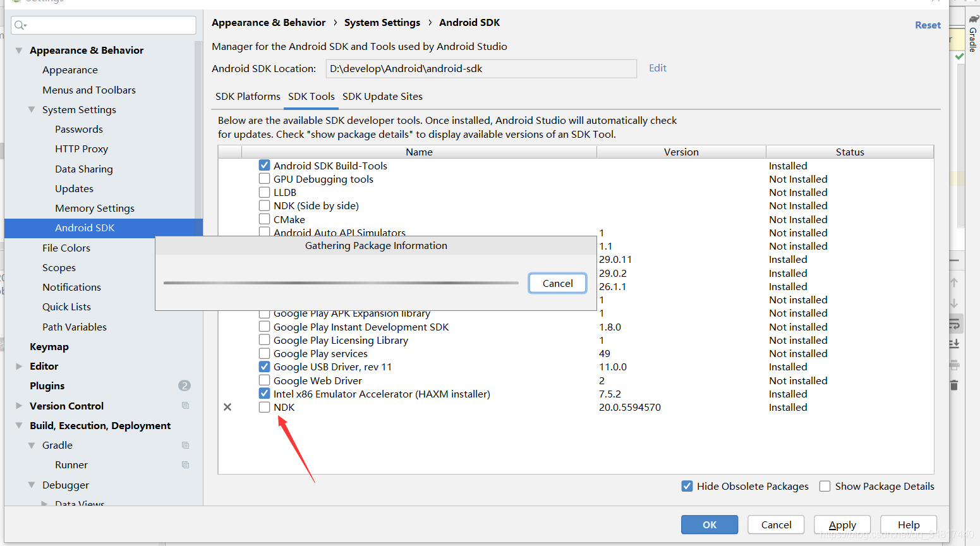The height and width of the screenshot is (546, 980).
Task: Check NDK (Side by side) checkbox
Action: [264, 205]
